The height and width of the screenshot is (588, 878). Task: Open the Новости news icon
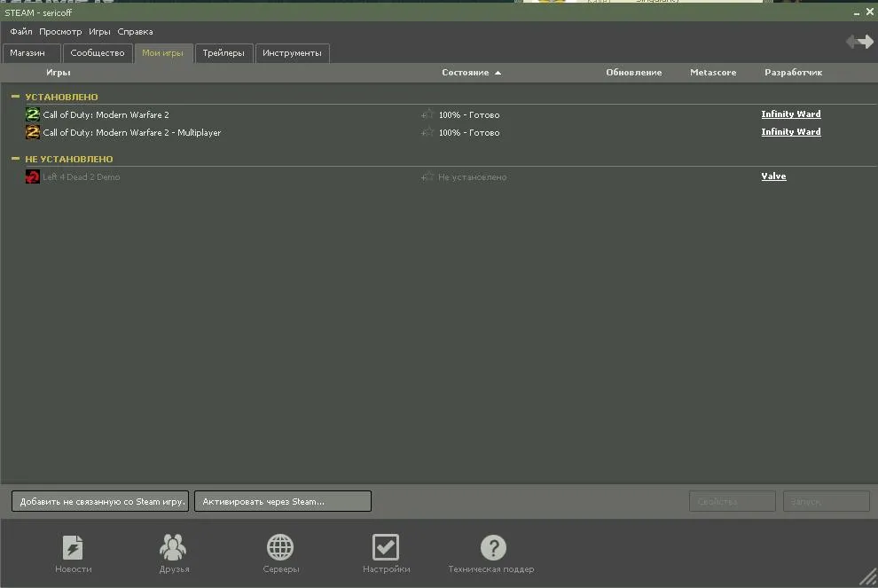click(73, 548)
